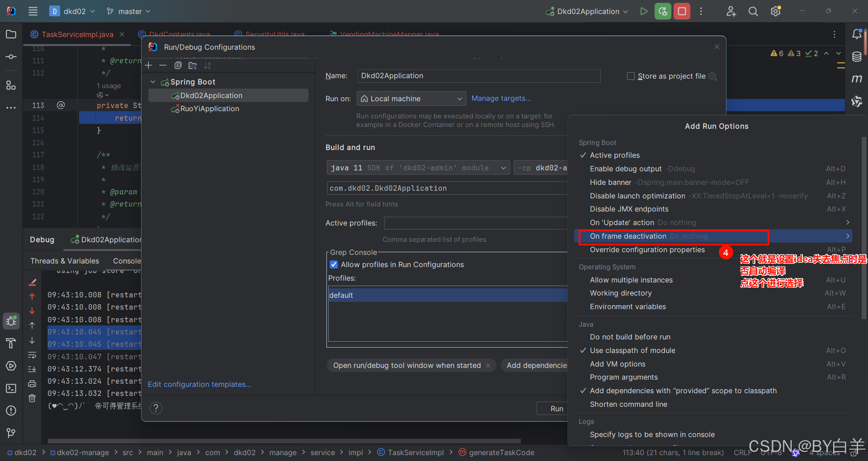Image resolution: width=868 pixels, height=461 pixels.
Task: Toggle soft-wrap icon in console
Action: point(32,355)
